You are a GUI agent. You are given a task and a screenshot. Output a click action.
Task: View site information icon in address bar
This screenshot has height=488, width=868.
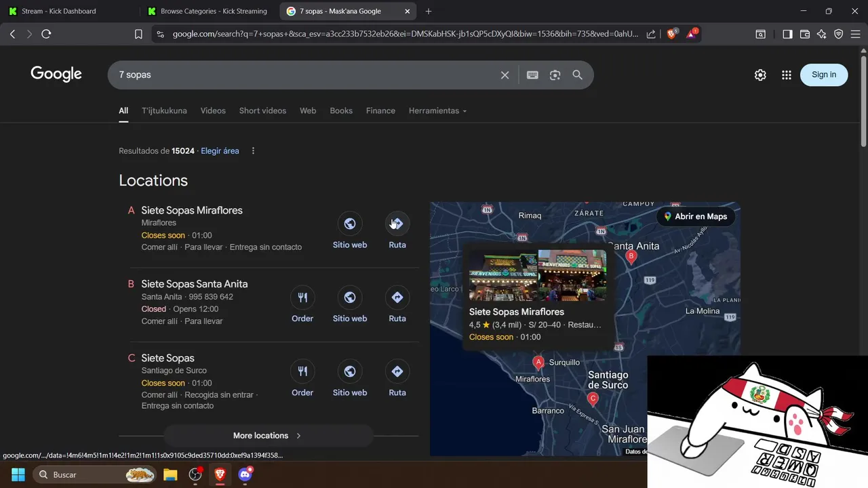tap(159, 34)
